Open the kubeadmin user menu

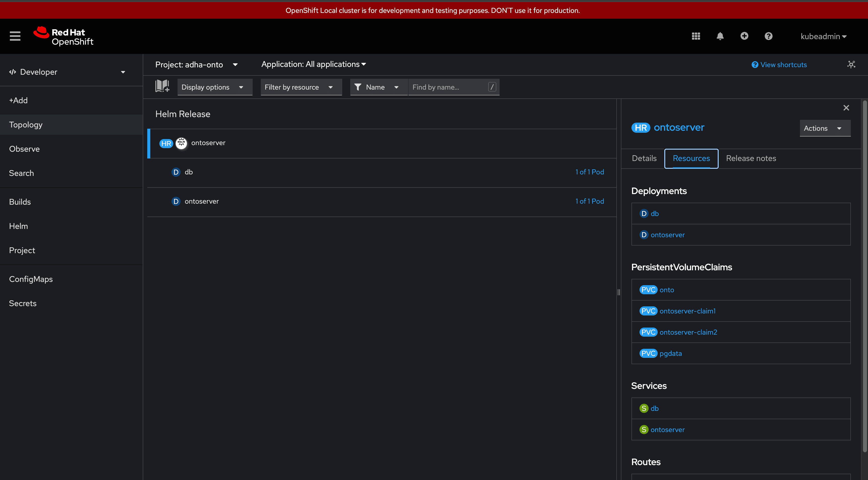point(824,36)
